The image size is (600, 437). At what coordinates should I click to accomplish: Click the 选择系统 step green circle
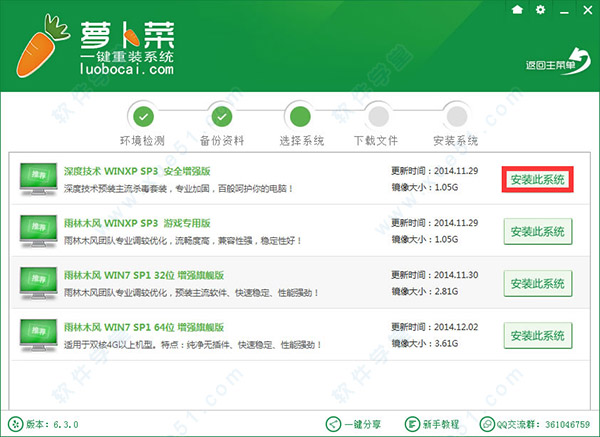tap(300, 116)
